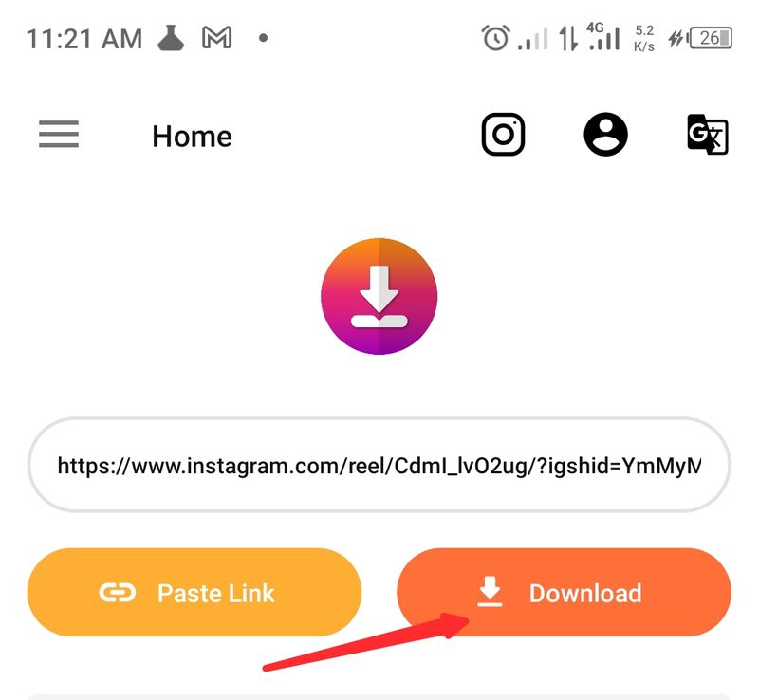The height and width of the screenshot is (700, 759).
Task: Tap the 5.2 K/s network speed indicator
Action: click(644, 38)
